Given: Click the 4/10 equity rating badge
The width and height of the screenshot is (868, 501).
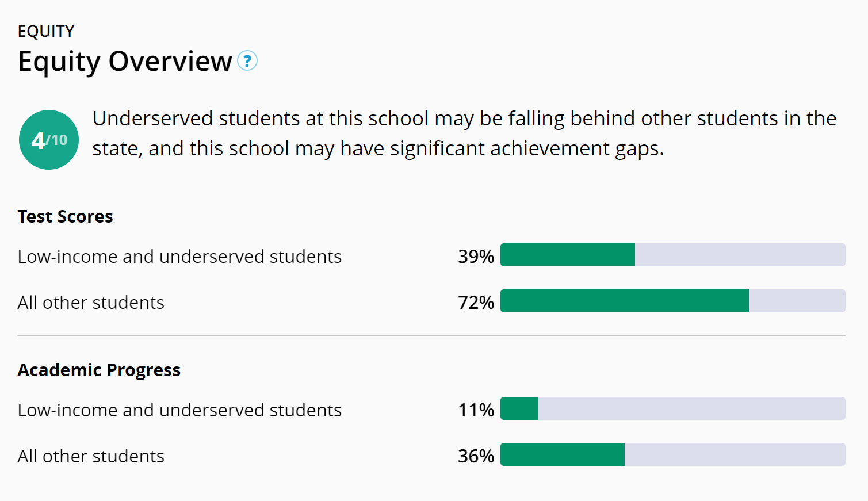Looking at the screenshot, I should click(49, 140).
